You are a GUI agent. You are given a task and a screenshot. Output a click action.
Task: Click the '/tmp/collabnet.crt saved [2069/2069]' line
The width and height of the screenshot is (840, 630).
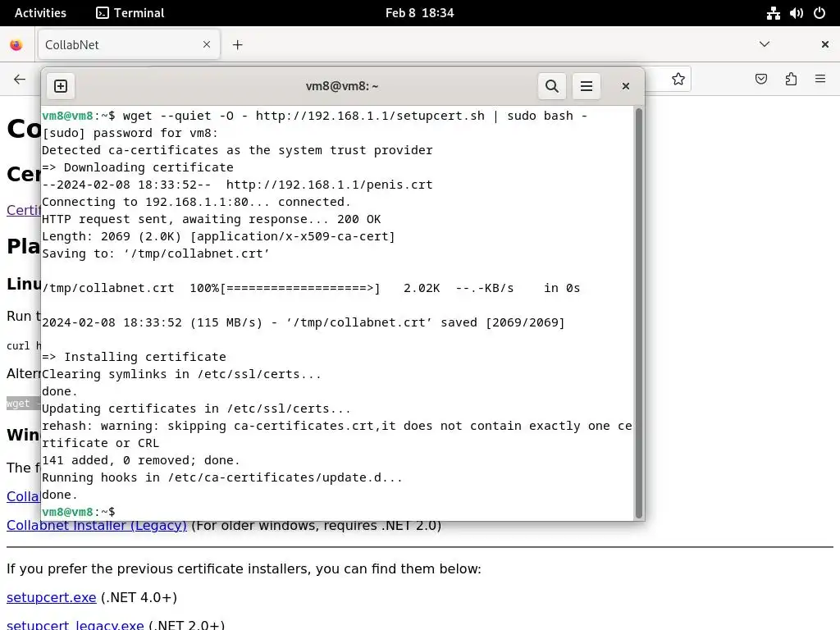[x=304, y=322]
